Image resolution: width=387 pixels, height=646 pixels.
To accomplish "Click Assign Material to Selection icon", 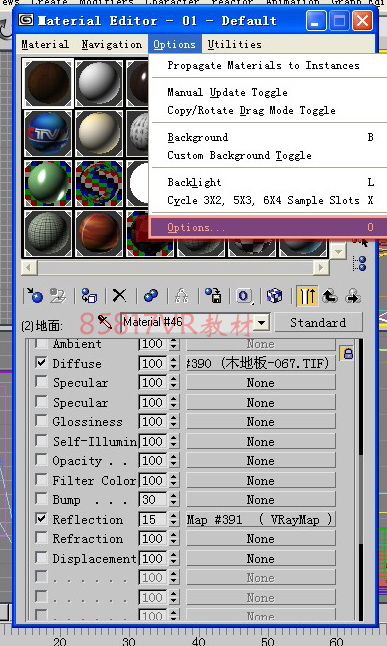I will [x=89, y=295].
